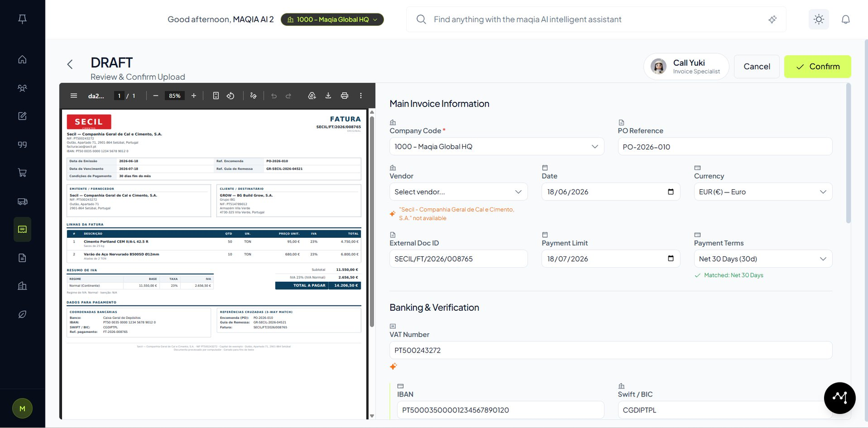This screenshot has width=868, height=428.
Task: Click the PDF zoom percentage 85% box
Action: tap(175, 96)
